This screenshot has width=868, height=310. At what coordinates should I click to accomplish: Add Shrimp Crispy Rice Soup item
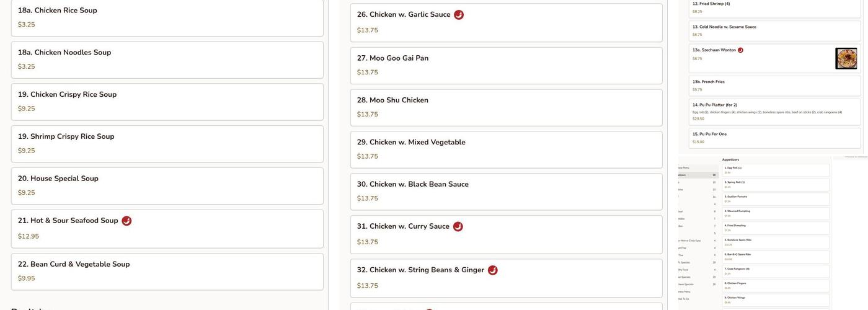point(167,144)
